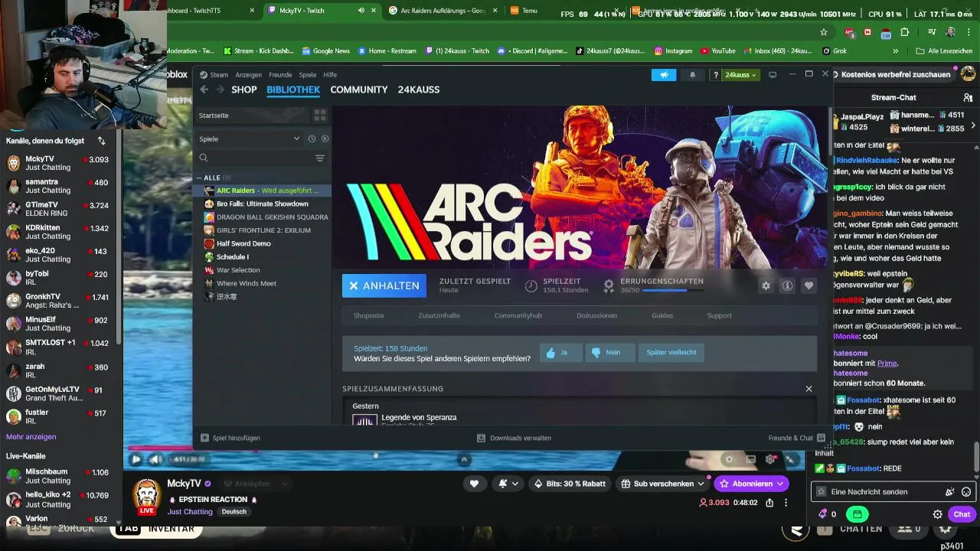Click Spiel hinzufügen plus icon
The image size is (980, 551).
pyautogui.click(x=204, y=438)
